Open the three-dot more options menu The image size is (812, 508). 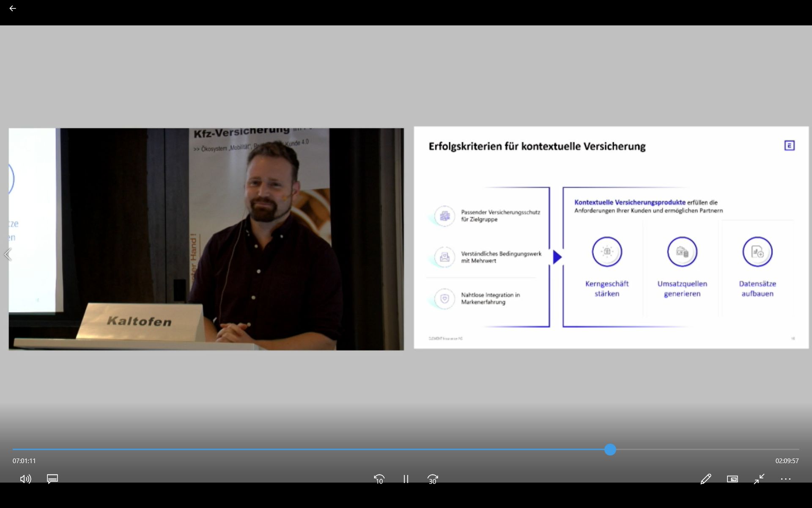(x=786, y=479)
